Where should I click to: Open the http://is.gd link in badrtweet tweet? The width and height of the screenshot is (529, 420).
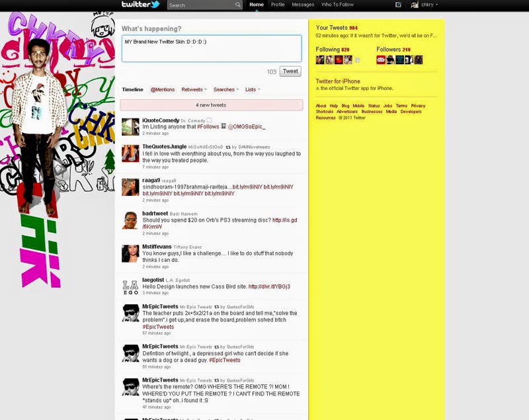point(285,220)
